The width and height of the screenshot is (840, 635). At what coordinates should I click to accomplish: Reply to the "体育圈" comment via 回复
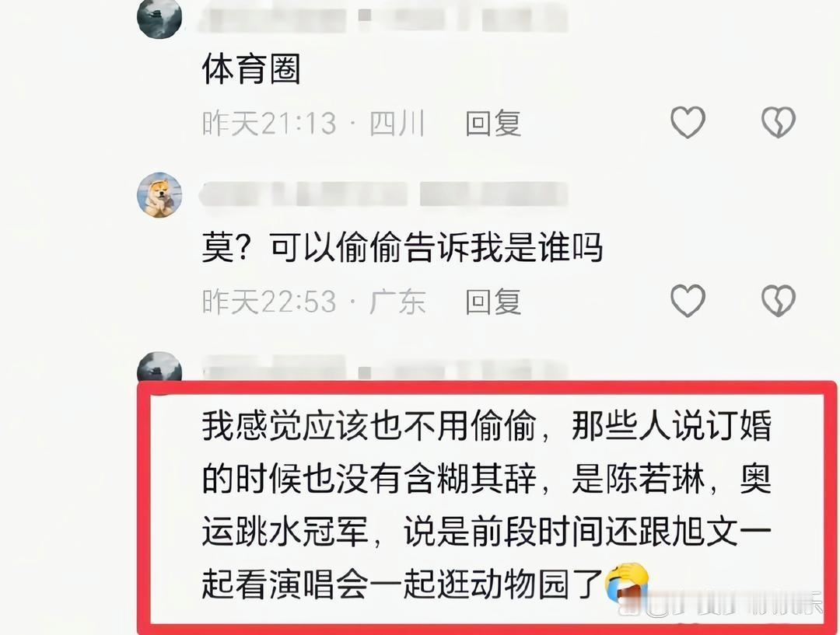[x=493, y=123]
